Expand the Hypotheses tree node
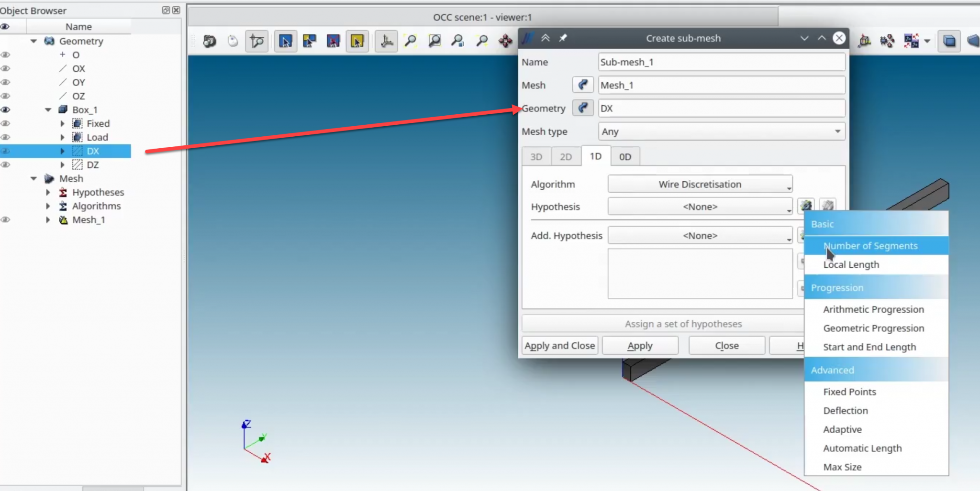The height and width of the screenshot is (491, 980). coord(48,192)
